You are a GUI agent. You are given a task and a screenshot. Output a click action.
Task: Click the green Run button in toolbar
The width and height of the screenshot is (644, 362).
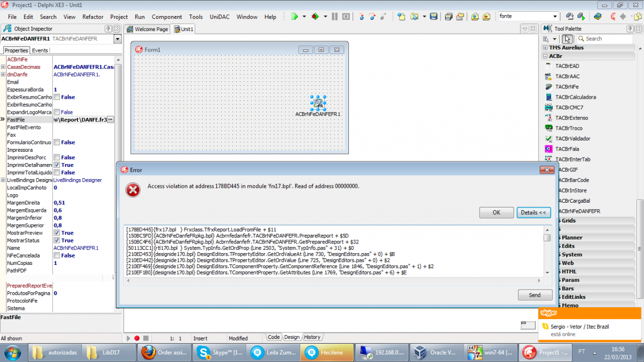(x=295, y=17)
